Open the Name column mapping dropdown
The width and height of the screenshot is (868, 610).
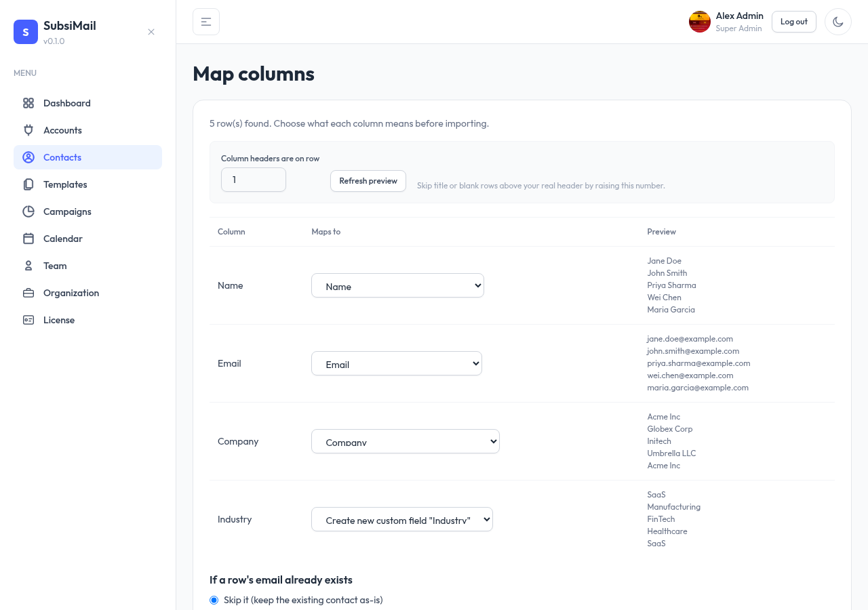click(397, 285)
